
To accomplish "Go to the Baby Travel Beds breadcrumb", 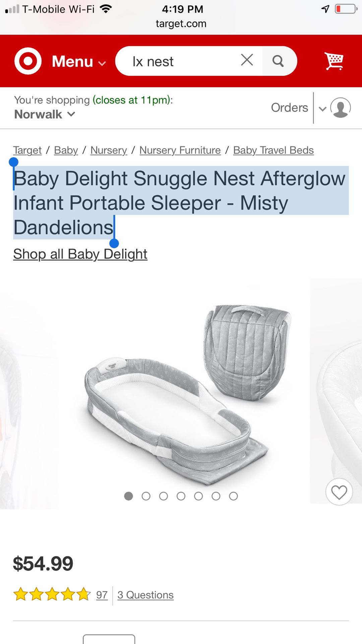I will (x=274, y=150).
